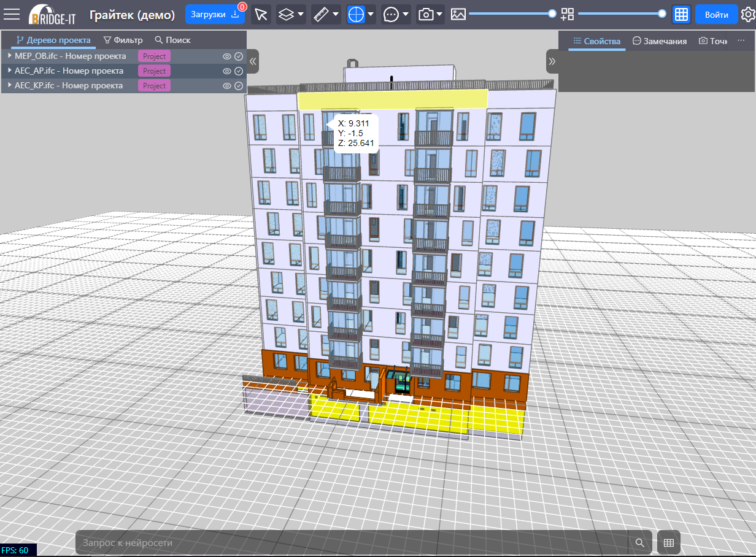This screenshot has width=756, height=557.
Task: Open the settings gear
Action: point(747,14)
